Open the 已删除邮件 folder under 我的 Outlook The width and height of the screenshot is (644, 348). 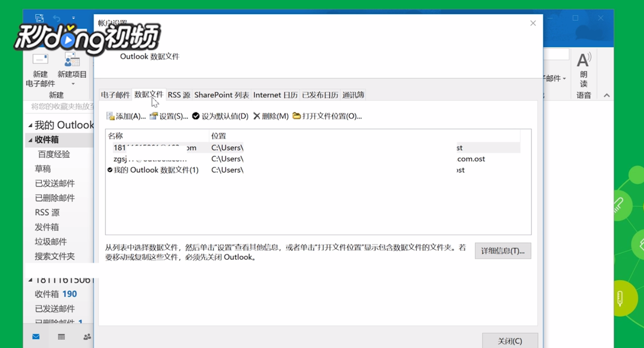[55, 198]
